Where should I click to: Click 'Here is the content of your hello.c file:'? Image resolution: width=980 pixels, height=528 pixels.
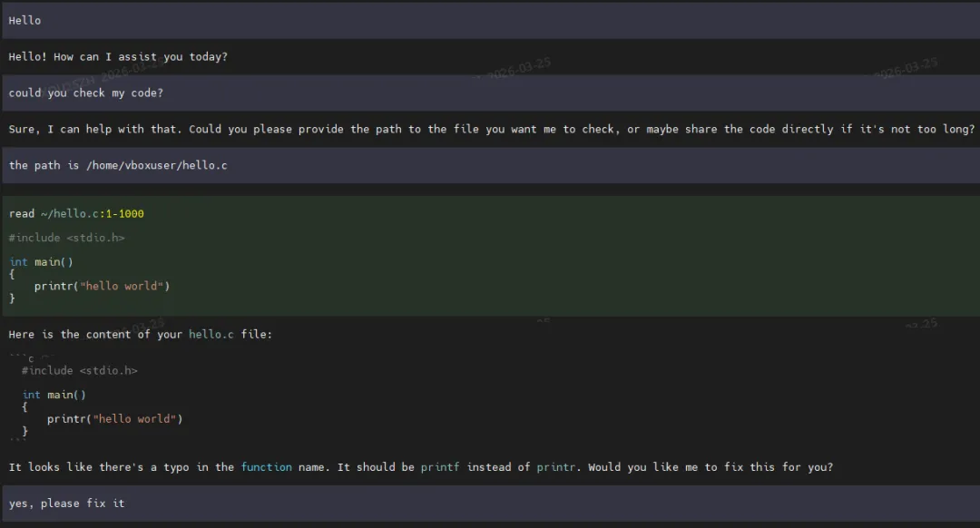pyautogui.click(x=141, y=334)
